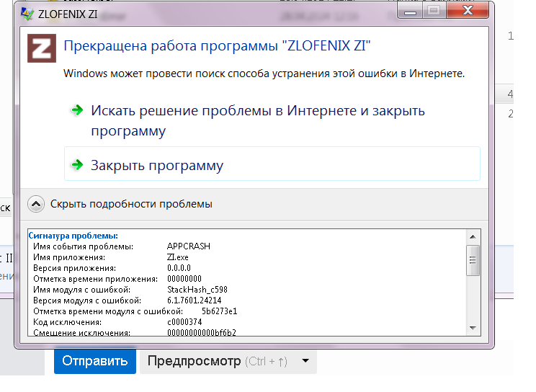Close the ZLOFENIX ZI crash dialog

(x=468, y=11)
